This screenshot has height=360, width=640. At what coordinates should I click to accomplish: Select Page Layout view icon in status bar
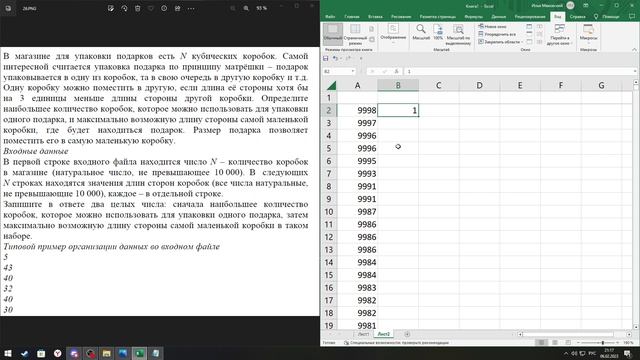[555, 342]
